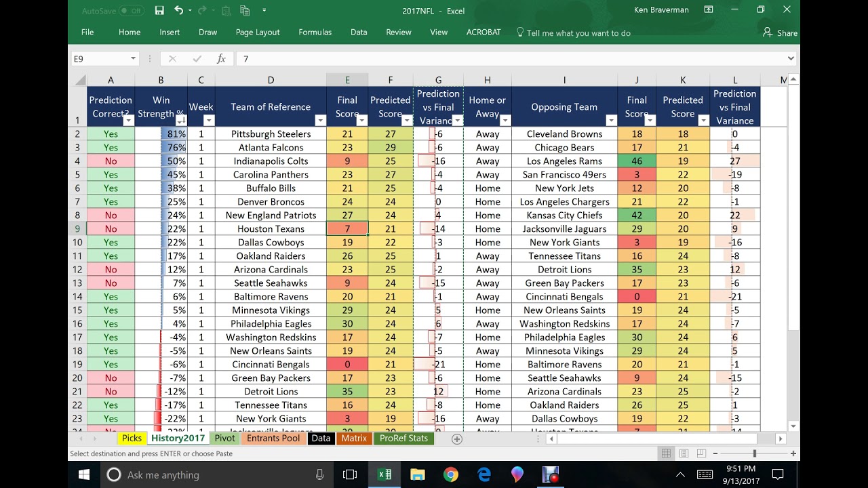This screenshot has width=868, height=488.
Task: Click the vertical scrollbar down arrow
Action: [x=793, y=426]
